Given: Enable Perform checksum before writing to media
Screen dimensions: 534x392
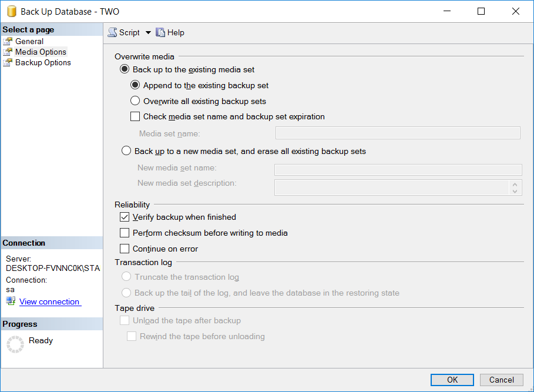Looking at the screenshot, I should point(125,233).
